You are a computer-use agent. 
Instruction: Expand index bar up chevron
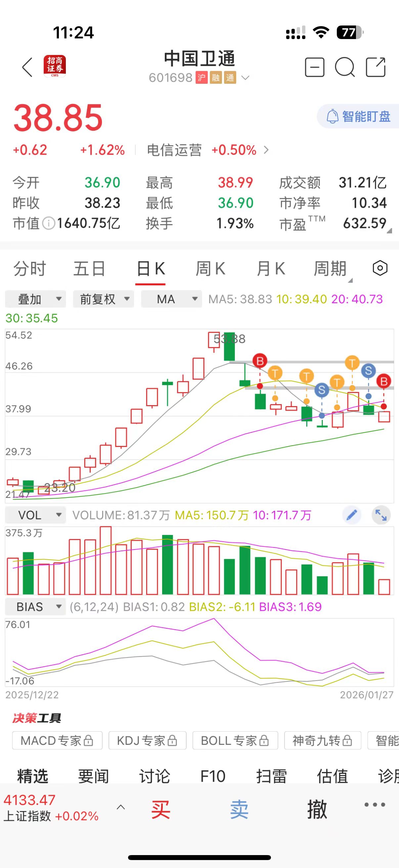120,807
